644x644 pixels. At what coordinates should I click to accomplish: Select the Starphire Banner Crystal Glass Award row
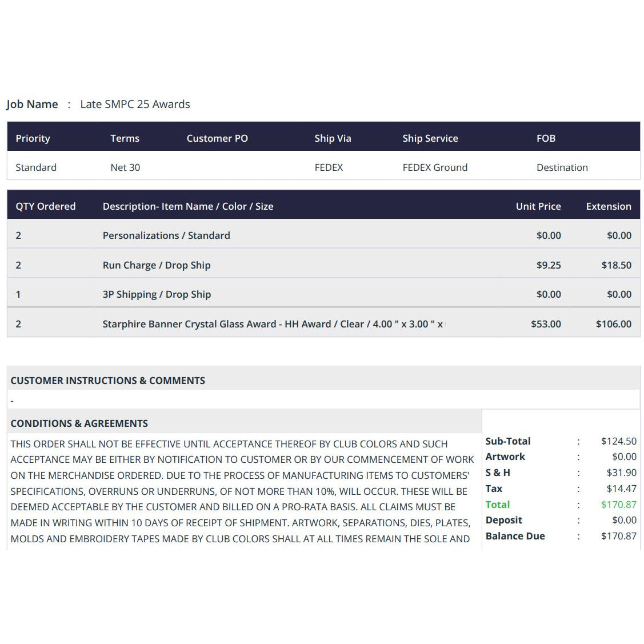pyautogui.click(x=323, y=324)
